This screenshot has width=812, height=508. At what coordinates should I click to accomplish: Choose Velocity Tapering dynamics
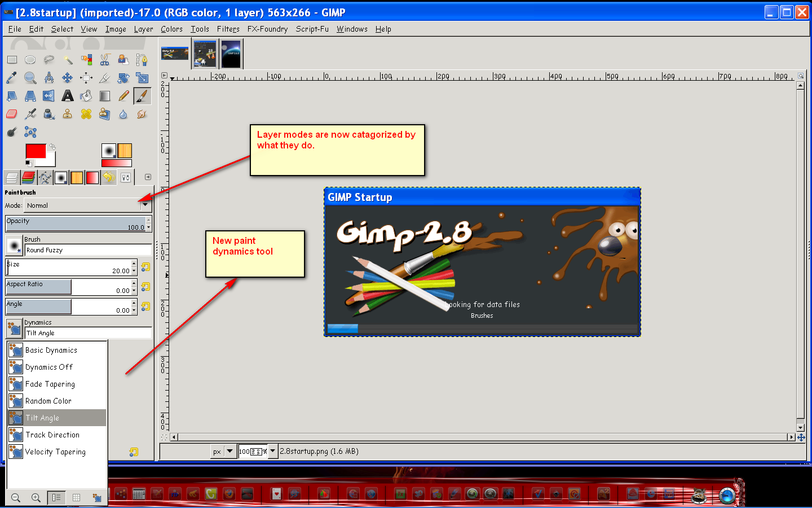pyautogui.click(x=56, y=452)
